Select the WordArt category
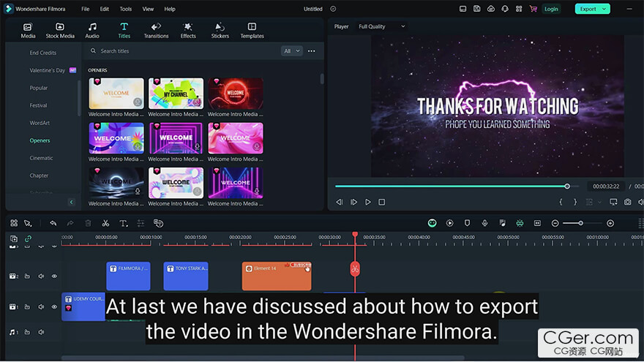Viewport: 644px width, 362px height. (x=40, y=123)
